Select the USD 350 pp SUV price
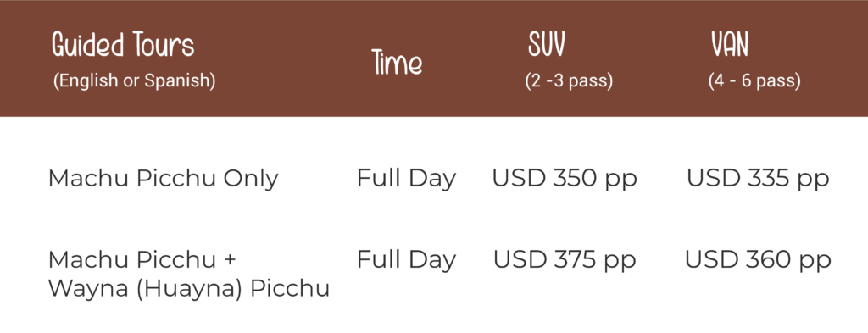868x333 pixels. [x=565, y=179]
